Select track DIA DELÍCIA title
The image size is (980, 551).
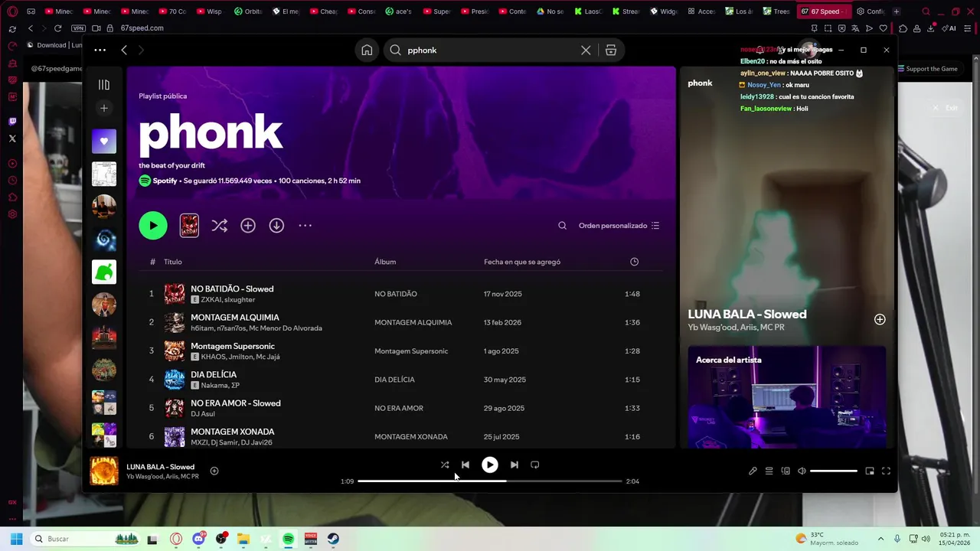214,374
